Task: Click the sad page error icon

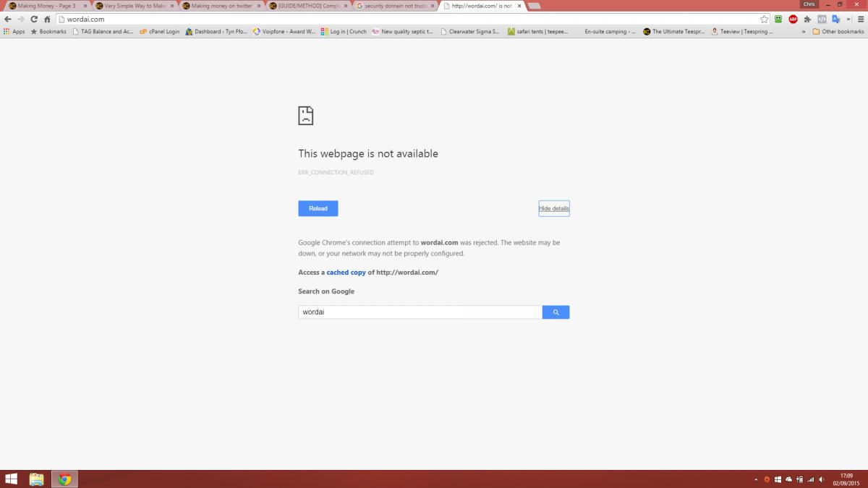Action: pos(306,116)
